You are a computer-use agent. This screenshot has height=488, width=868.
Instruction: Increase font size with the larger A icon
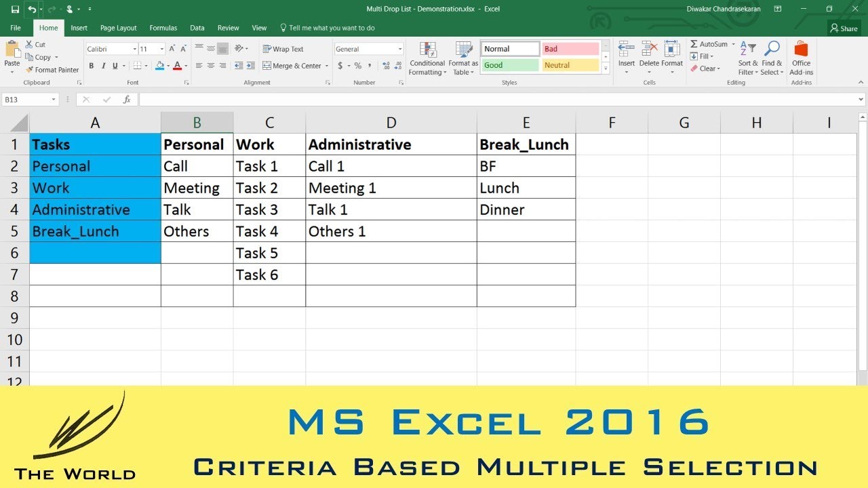tap(172, 49)
